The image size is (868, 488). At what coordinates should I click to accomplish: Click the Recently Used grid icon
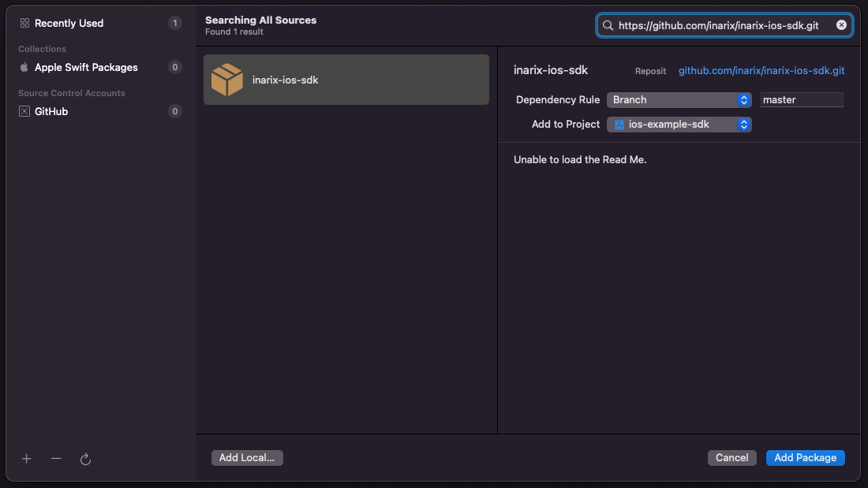point(24,23)
